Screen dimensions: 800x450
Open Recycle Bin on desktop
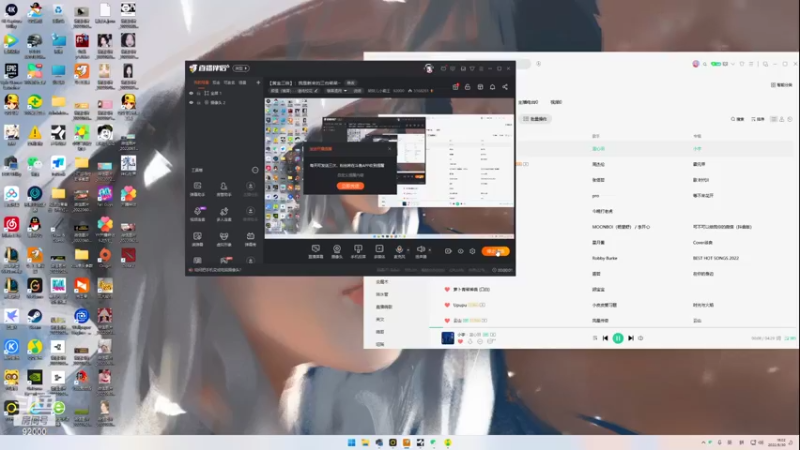(x=58, y=13)
